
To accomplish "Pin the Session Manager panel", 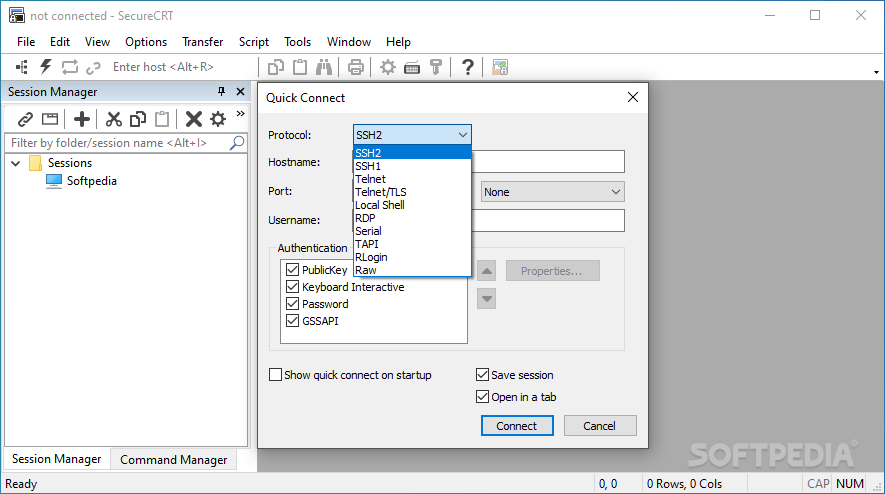I will (x=221, y=91).
